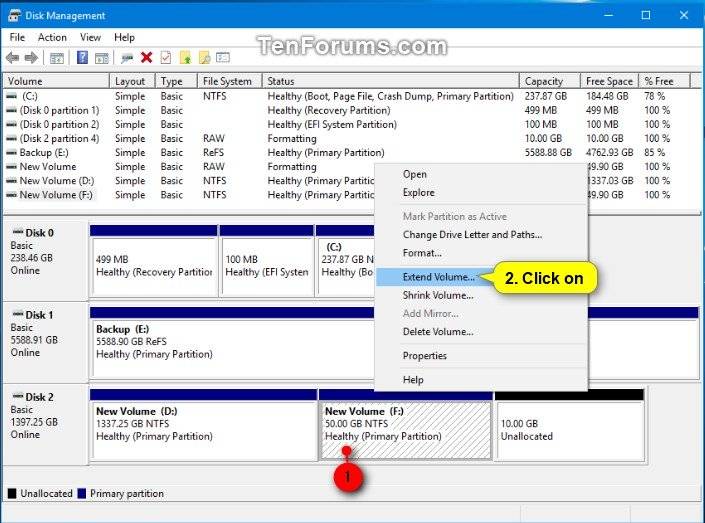Click the 4762.93 GB free space cell
705x523 pixels.
coord(610,153)
